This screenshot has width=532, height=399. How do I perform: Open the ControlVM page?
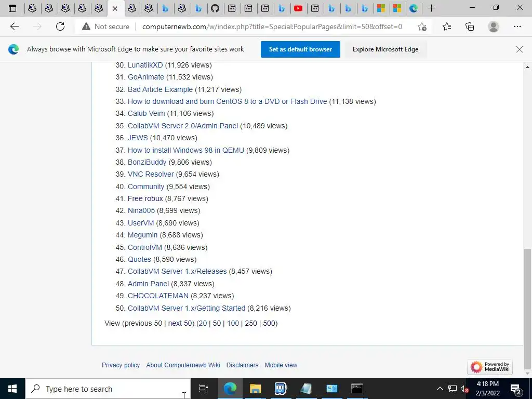[145, 247]
